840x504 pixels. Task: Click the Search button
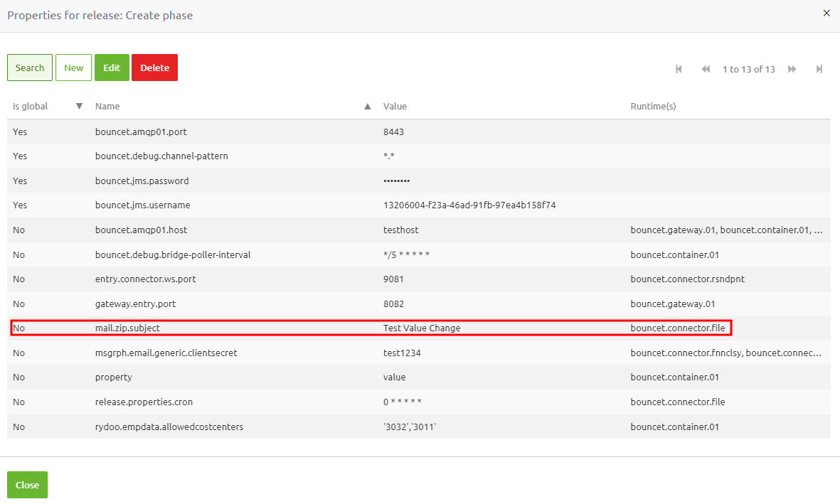tap(29, 67)
